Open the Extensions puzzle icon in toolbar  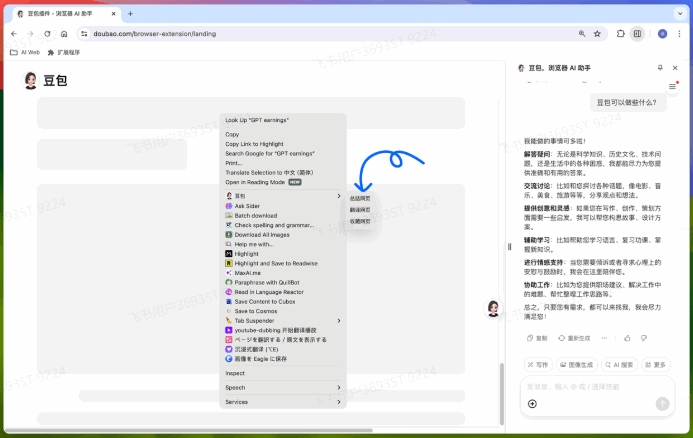click(x=621, y=34)
